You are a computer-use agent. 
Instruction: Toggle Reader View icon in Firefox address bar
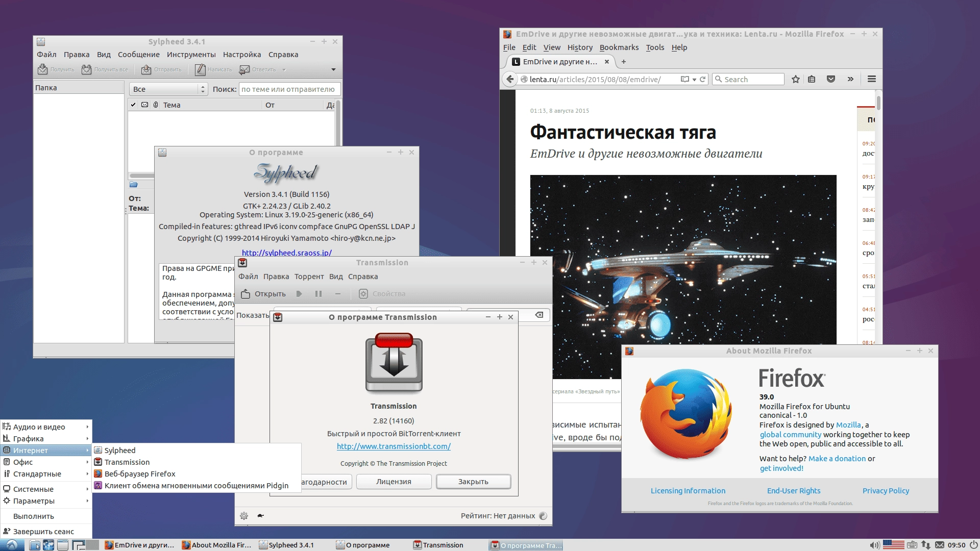[x=685, y=79]
